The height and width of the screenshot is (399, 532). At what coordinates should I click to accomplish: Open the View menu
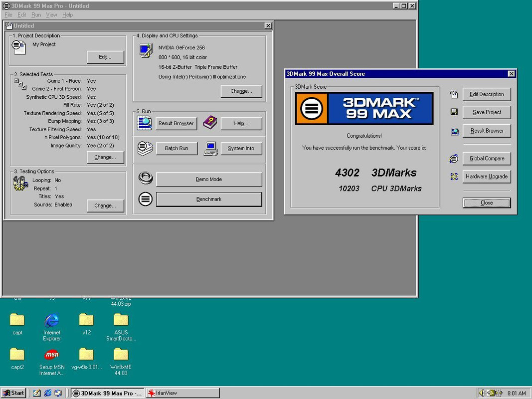[x=51, y=15]
